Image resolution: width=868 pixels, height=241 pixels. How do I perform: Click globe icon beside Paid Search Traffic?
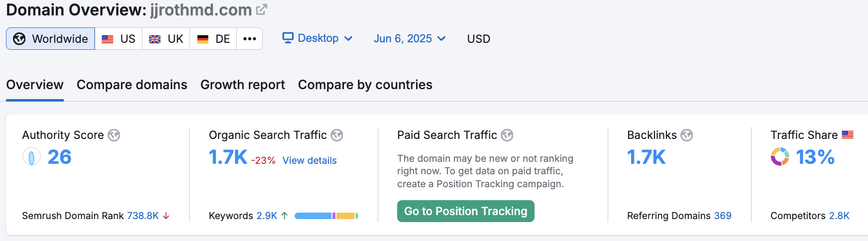coord(507,135)
